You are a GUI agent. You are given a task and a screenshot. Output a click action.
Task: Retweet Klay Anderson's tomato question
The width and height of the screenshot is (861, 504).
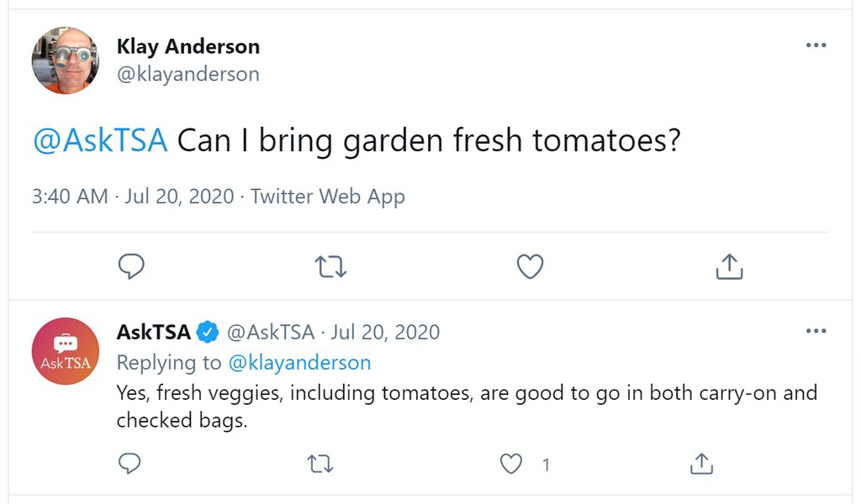[x=330, y=266]
